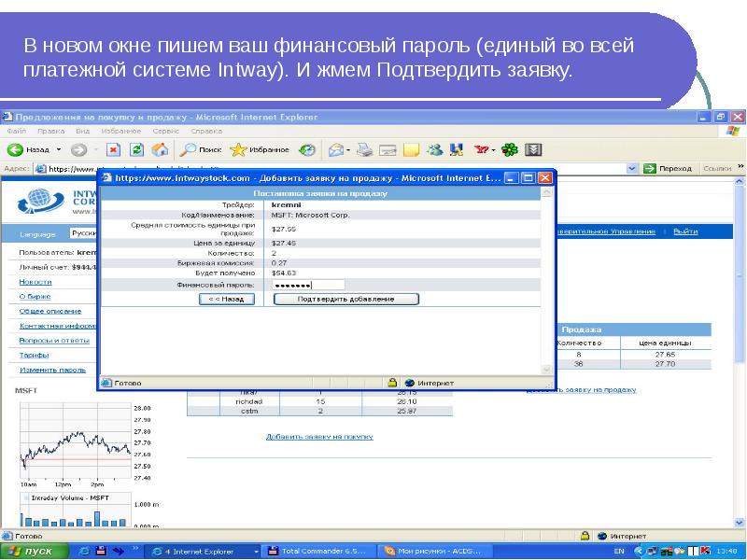This screenshot has width=747, height=560.
Task: Click the Print icon in toolbar
Action: [366, 149]
